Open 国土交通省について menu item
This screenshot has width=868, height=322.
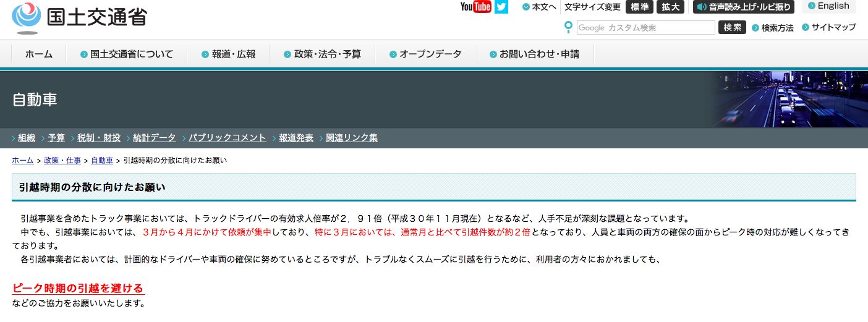tap(127, 54)
